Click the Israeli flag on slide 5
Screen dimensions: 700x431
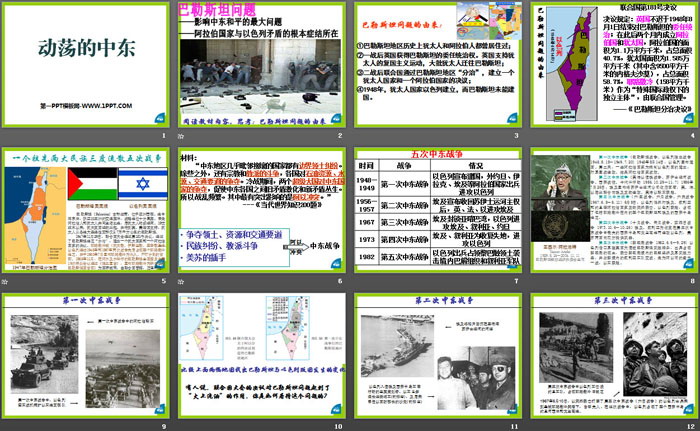142,184
